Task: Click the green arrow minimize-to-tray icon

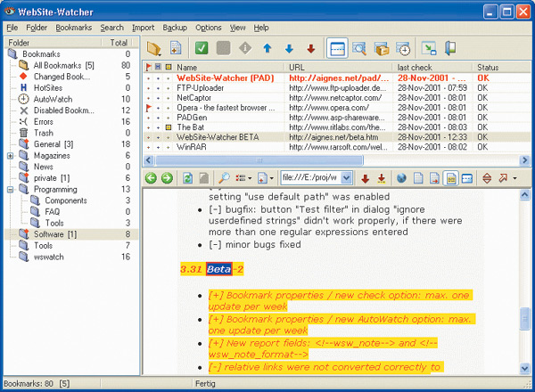Action: click(x=429, y=48)
